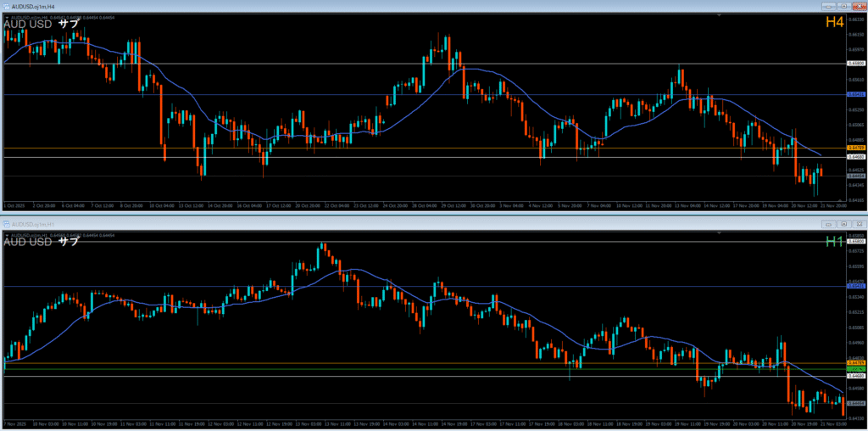This screenshot has height=431, width=868.
Task: Select the 0.64680 price label in H4 chart
Action: (855, 157)
